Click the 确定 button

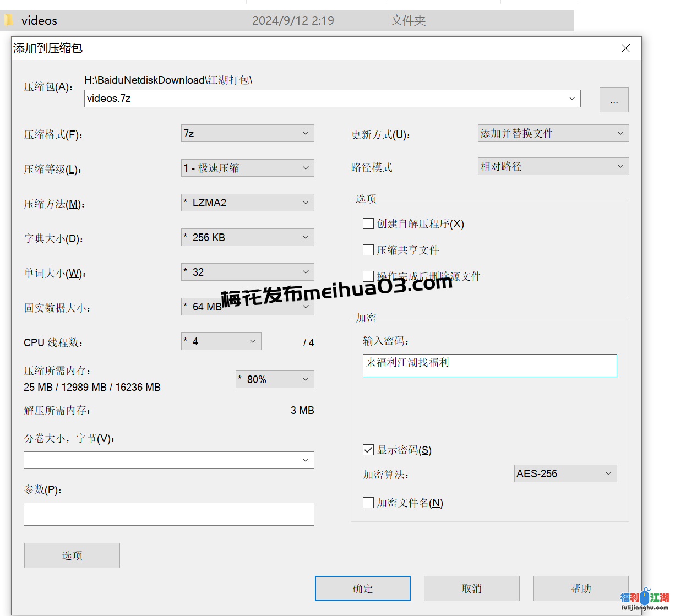(363, 588)
